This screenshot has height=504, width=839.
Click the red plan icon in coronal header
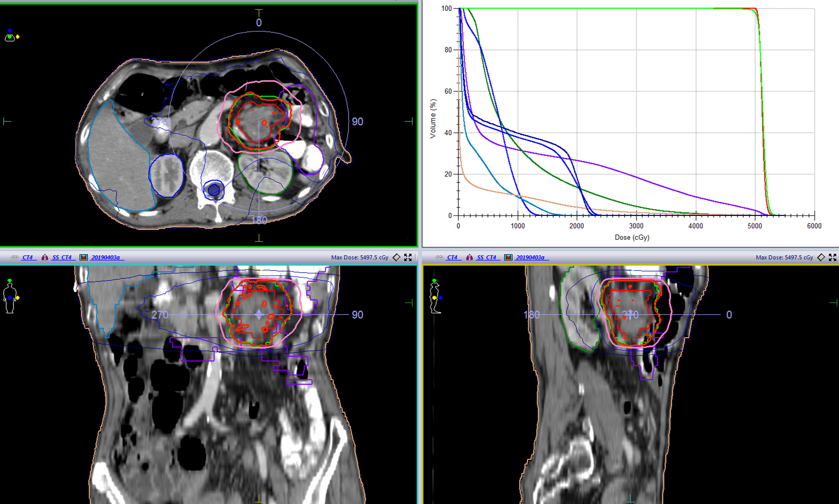[x=84, y=257]
